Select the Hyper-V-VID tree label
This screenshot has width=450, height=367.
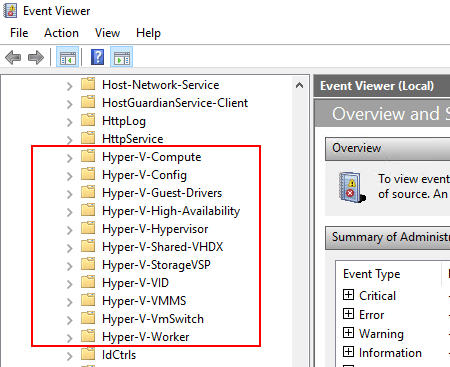(x=135, y=283)
